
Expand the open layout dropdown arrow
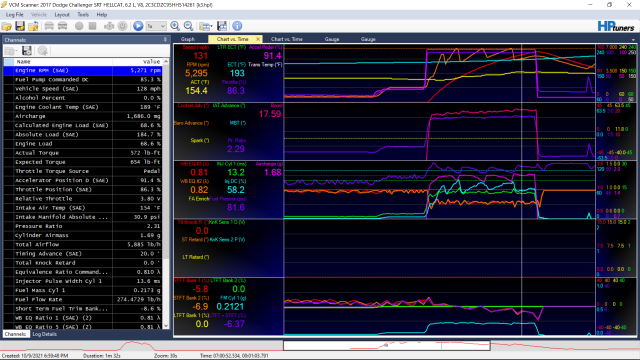(x=211, y=27)
